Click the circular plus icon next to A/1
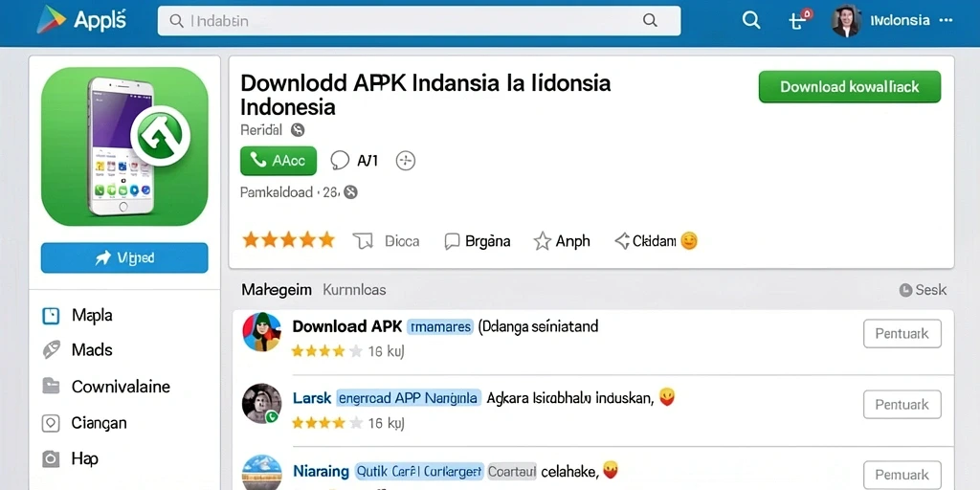 [406, 161]
